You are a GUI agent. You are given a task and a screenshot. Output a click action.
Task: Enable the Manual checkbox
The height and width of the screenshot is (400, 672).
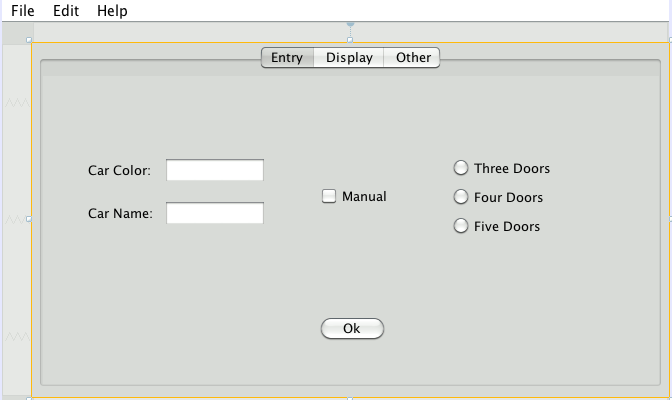point(329,197)
